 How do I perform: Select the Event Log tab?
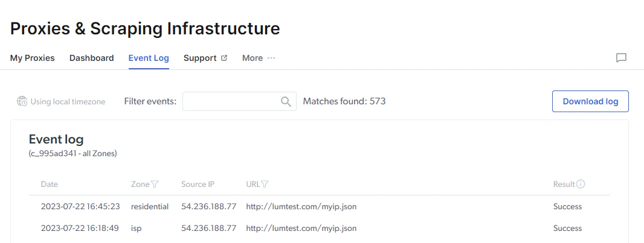149,58
